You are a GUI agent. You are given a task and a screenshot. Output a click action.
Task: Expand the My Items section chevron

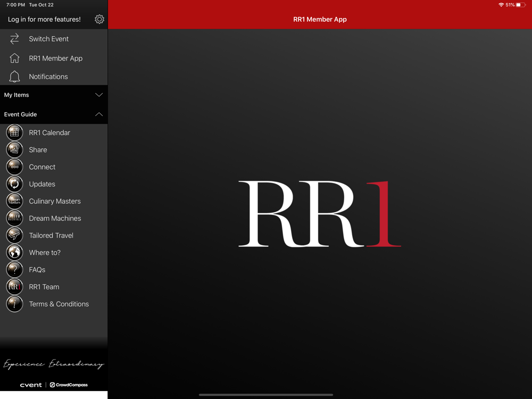click(99, 95)
